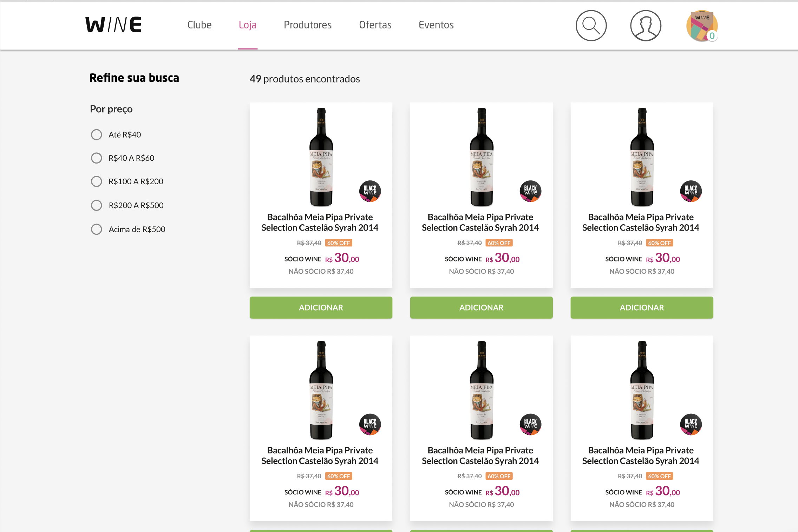Image resolution: width=798 pixels, height=532 pixels.
Task: Choose the R$200 A R$500 filter
Action: (x=97, y=205)
